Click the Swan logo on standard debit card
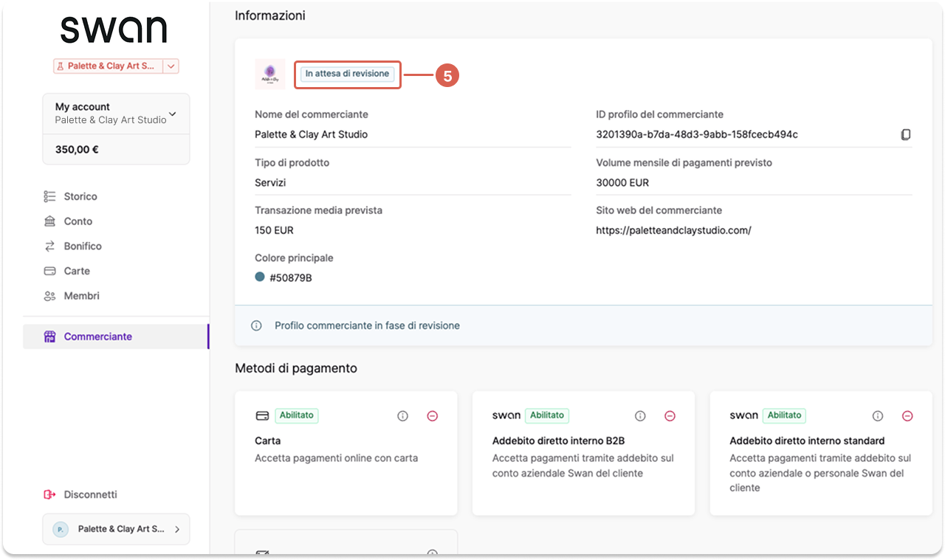This screenshot has height=560, width=945. coord(744,415)
